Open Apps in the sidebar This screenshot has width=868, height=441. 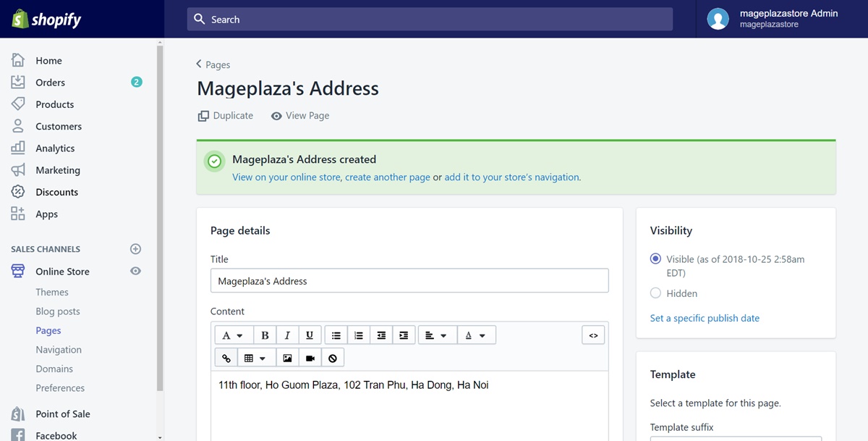[46, 214]
